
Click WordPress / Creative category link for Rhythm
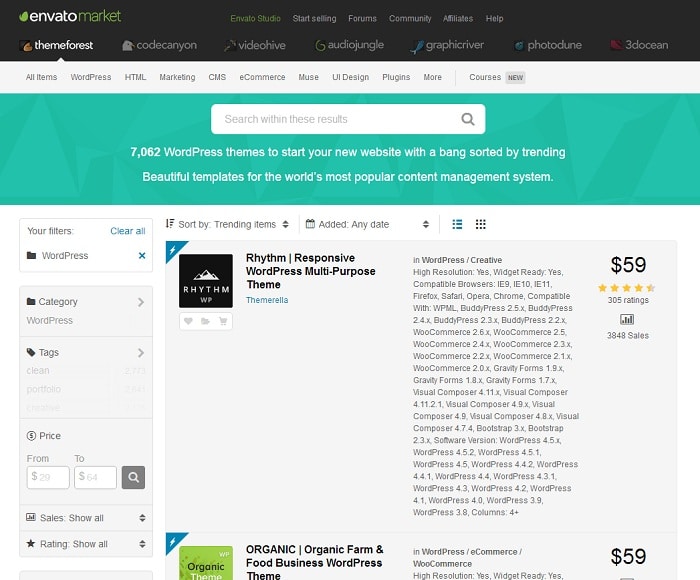coord(462,260)
